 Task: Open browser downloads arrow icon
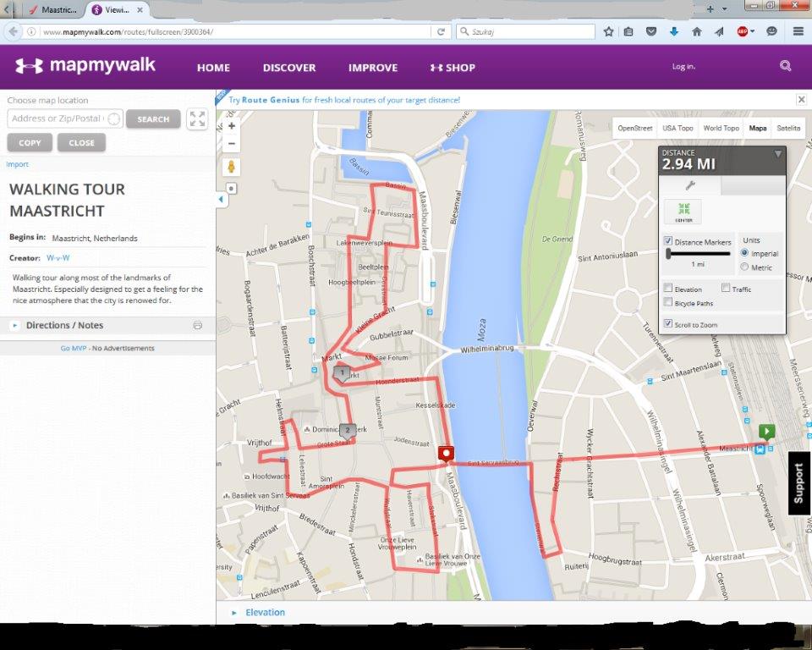coord(674,31)
